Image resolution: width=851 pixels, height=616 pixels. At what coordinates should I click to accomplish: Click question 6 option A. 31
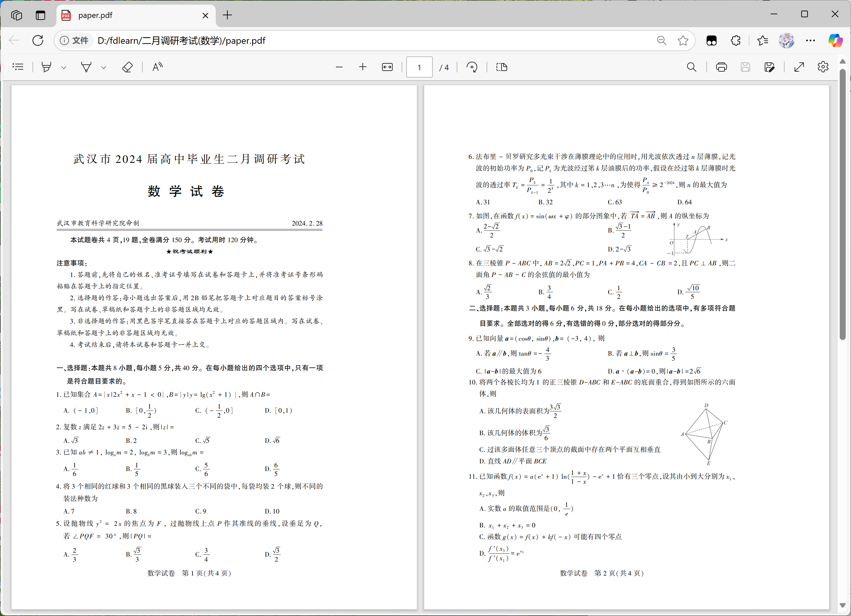click(x=483, y=202)
